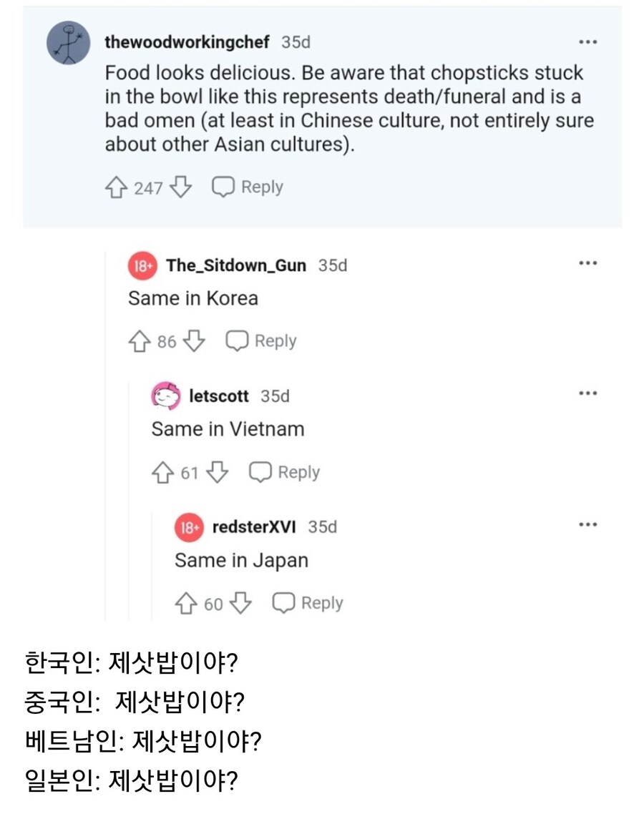Open the overflow menu on redsterXVI's comment
The width and height of the screenshot is (644, 839).
coord(587,524)
